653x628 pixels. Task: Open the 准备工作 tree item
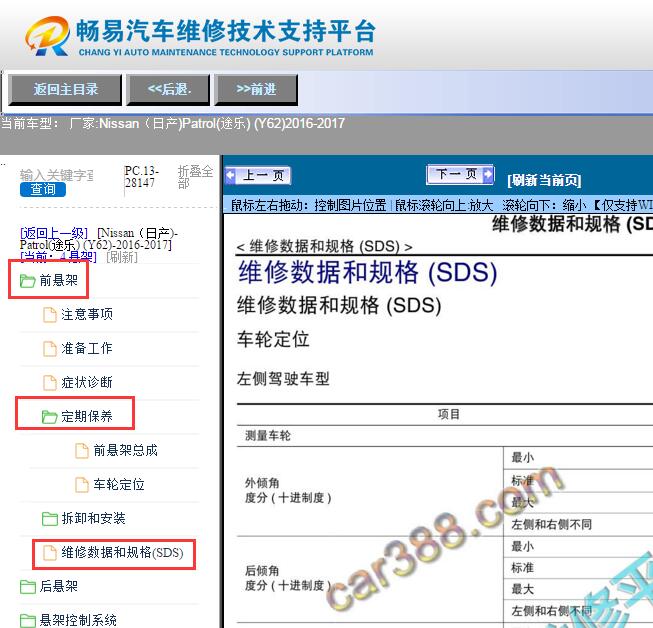(x=87, y=349)
